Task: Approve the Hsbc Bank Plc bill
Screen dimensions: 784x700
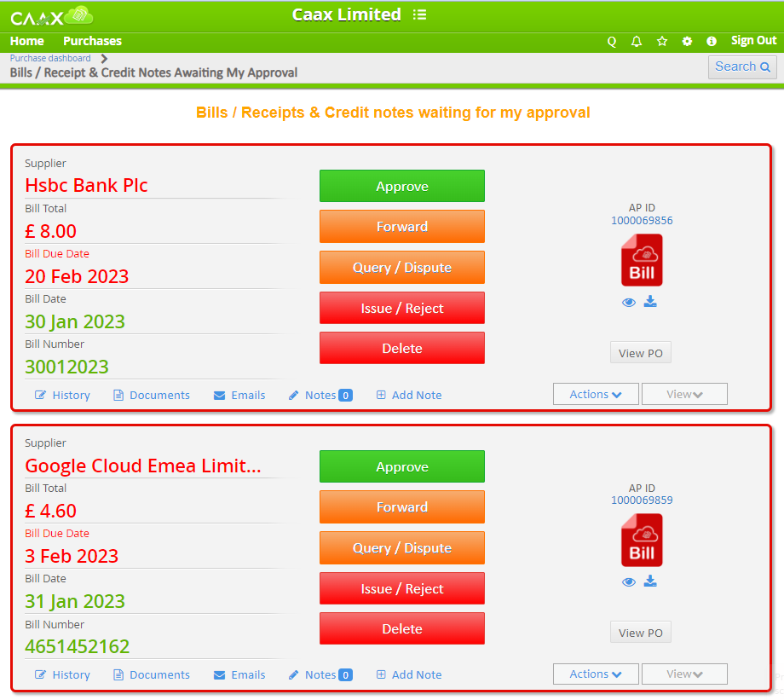Action: coord(402,186)
